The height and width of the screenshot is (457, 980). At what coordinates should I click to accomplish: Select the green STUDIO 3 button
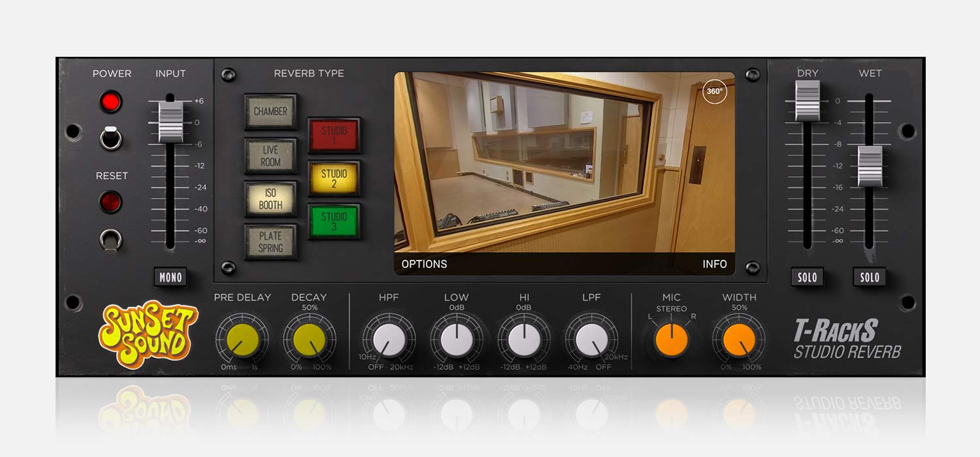point(334,221)
